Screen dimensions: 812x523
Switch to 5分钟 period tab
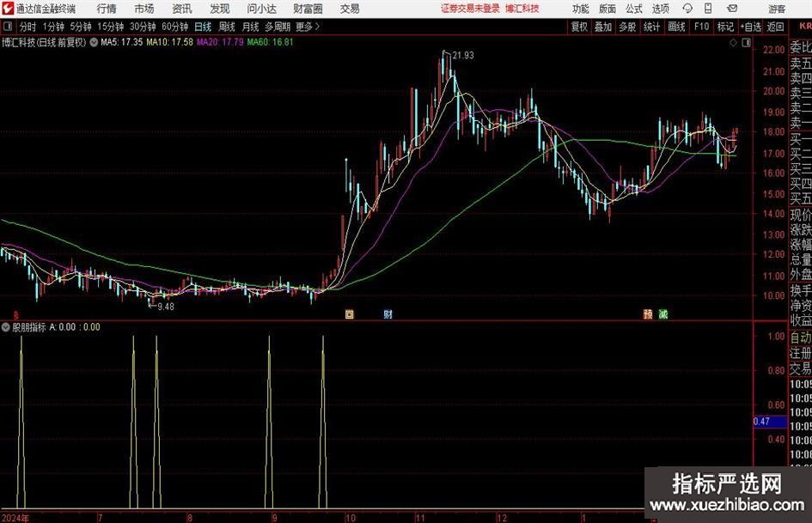pyautogui.click(x=80, y=27)
